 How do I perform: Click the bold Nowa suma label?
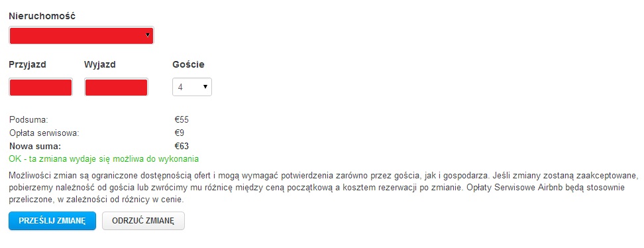(x=35, y=146)
